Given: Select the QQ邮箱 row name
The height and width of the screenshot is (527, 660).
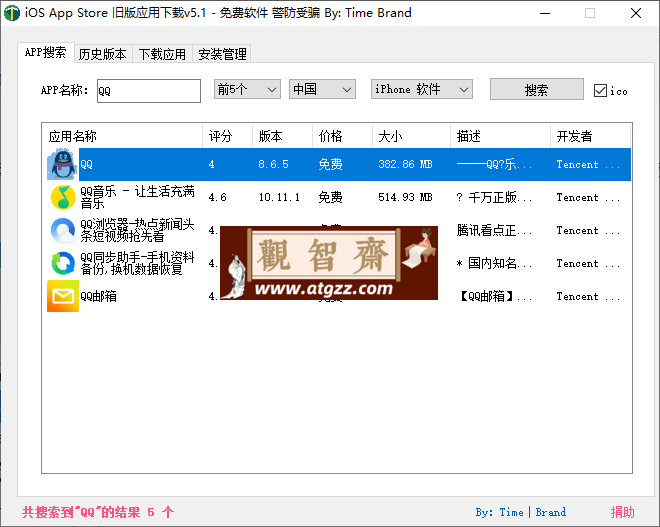Looking at the screenshot, I should point(98,296).
